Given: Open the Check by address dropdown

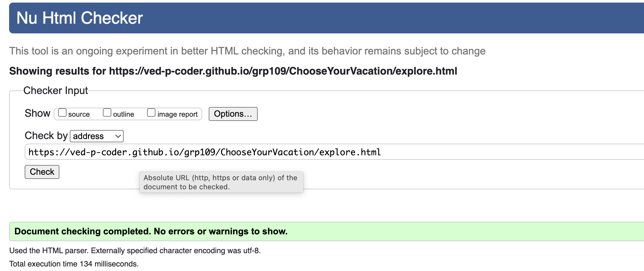Looking at the screenshot, I should point(97,136).
